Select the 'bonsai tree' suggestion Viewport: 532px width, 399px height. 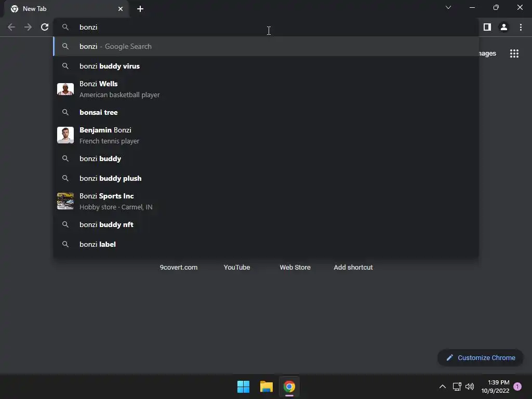pyautogui.click(x=266, y=112)
